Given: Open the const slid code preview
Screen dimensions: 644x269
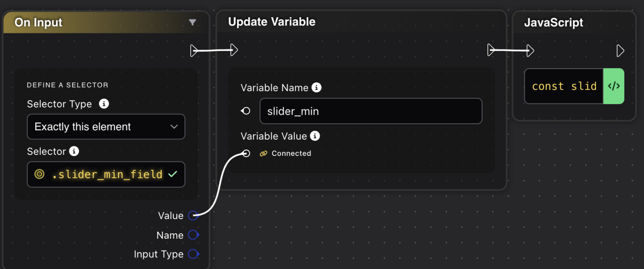Looking at the screenshot, I should coord(564,86).
